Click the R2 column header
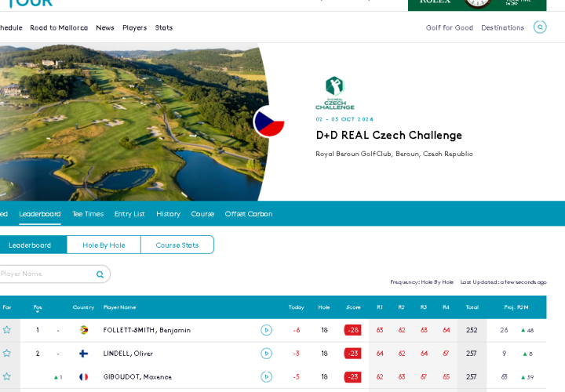 coord(402,307)
